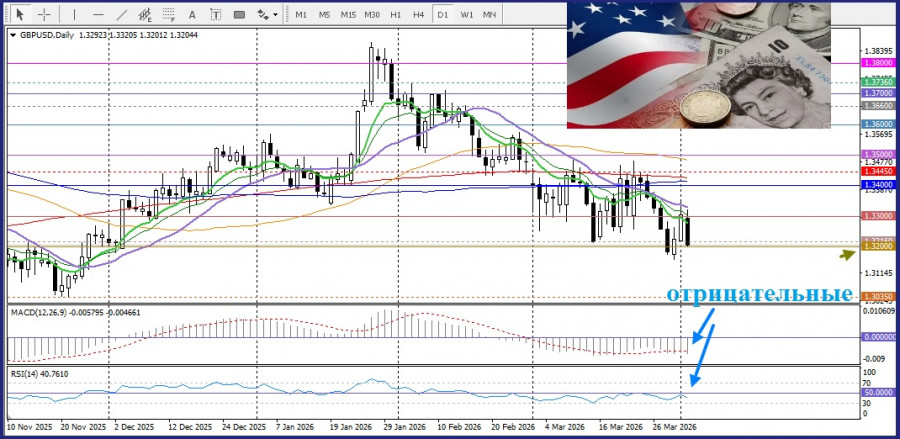Select the Fibonacci retracement tool

pyautogui.click(x=169, y=14)
